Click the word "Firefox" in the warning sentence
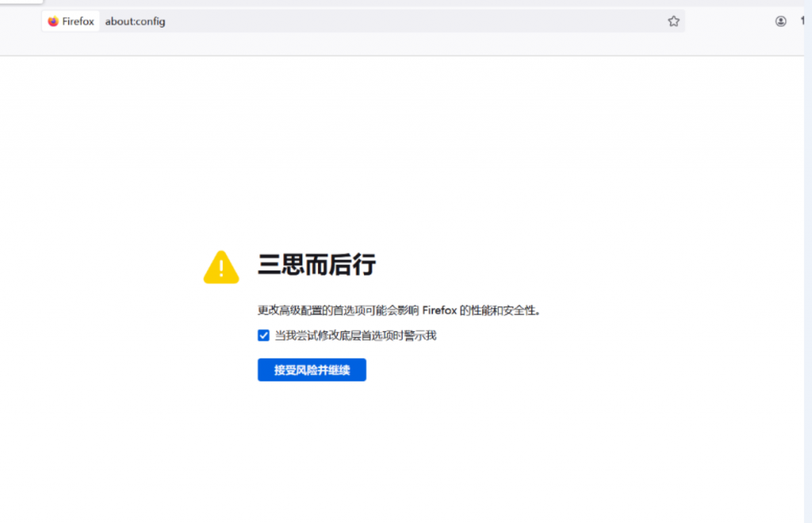 pos(439,311)
